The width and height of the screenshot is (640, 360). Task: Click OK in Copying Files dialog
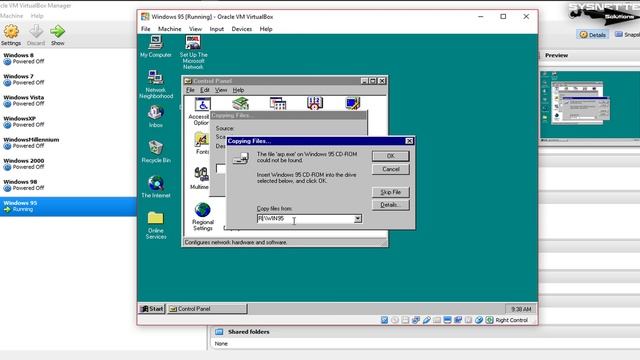pos(391,156)
